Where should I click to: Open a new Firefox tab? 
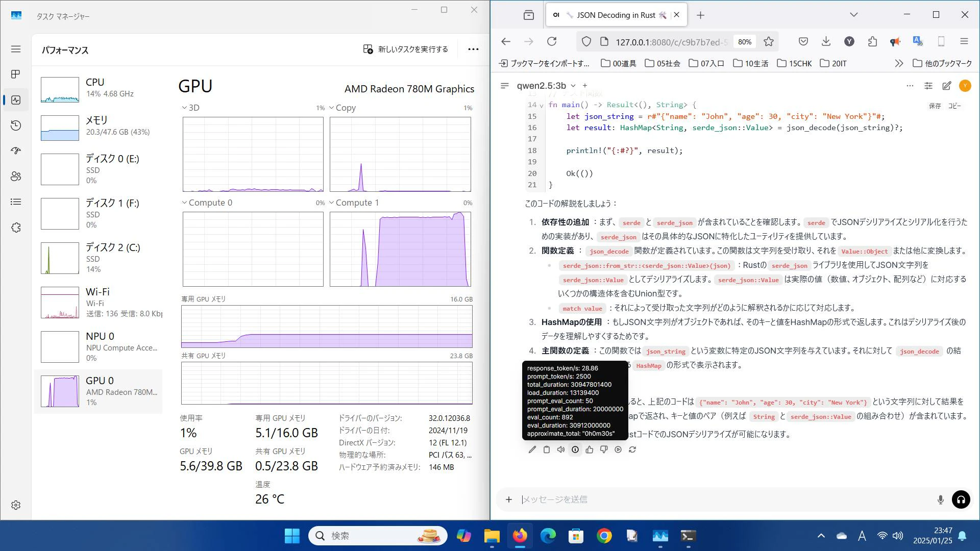(701, 15)
